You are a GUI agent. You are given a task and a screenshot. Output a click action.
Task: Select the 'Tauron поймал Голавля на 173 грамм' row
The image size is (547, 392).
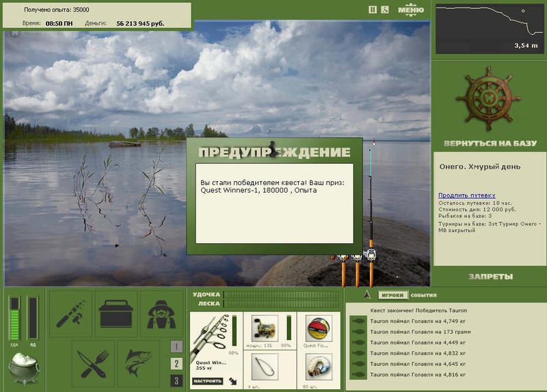click(420, 332)
